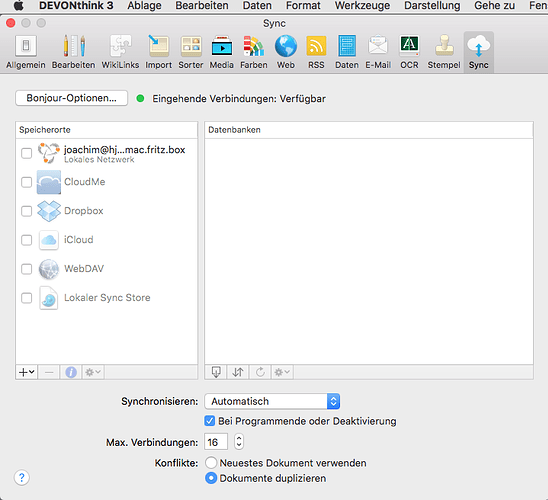Open the Werkzeuge menu
The height and width of the screenshot is (500, 548).
tap(362, 6)
